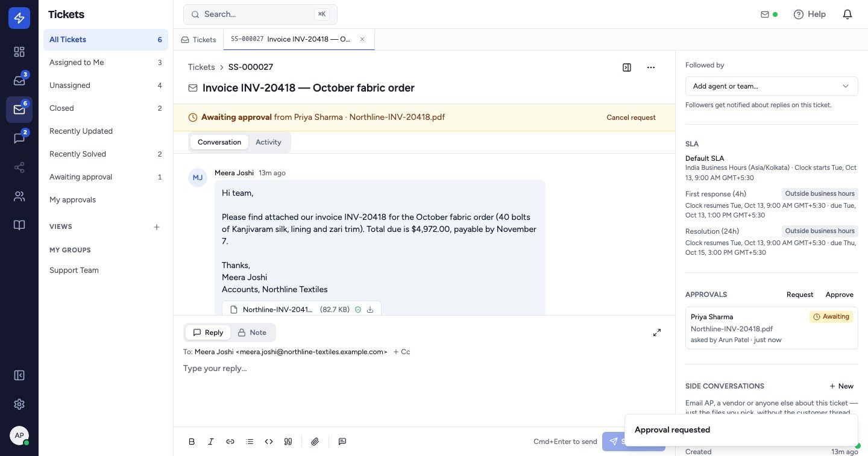The width and height of the screenshot is (868, 456).
Task: Switch the composer to Note mode
Action: [x=252, y=333]
